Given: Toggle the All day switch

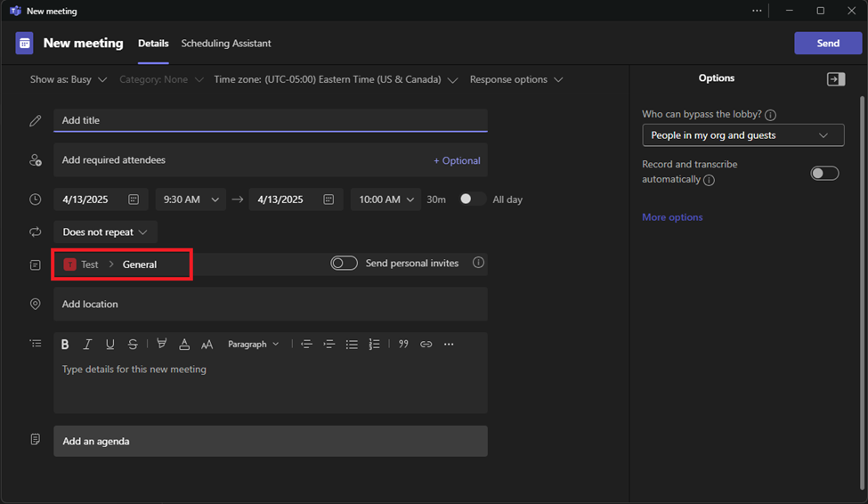Looking at the screenshot, I should (x=472, y=199).
